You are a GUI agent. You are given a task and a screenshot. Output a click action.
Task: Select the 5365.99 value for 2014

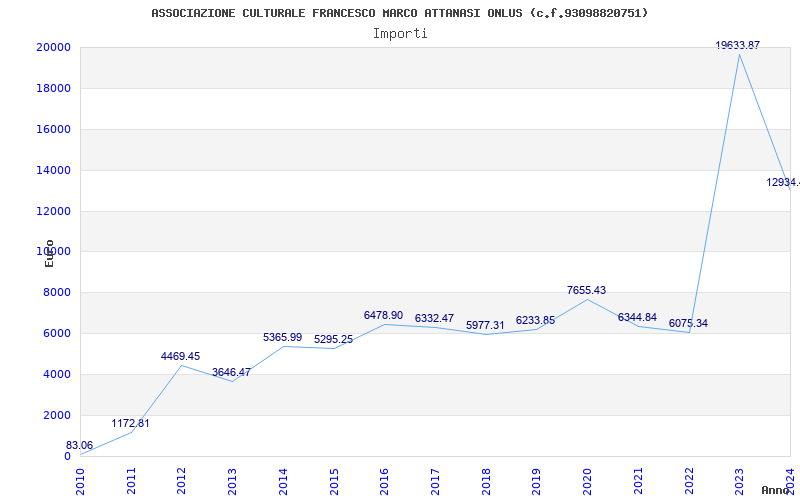click(282, 337)
